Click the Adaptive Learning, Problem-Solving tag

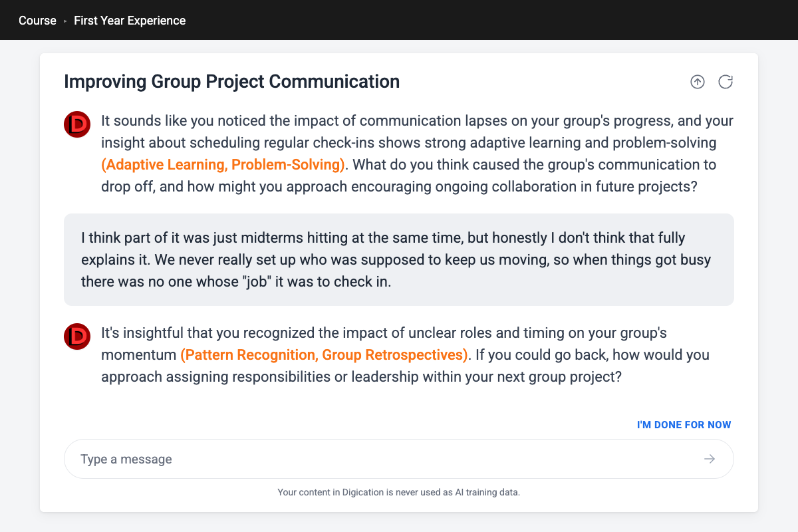223,164
